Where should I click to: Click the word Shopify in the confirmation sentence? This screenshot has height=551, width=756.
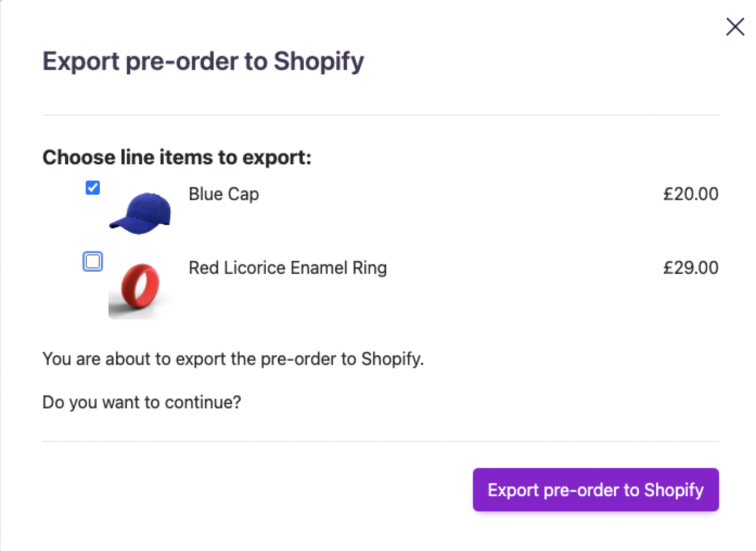coord(392,359)
